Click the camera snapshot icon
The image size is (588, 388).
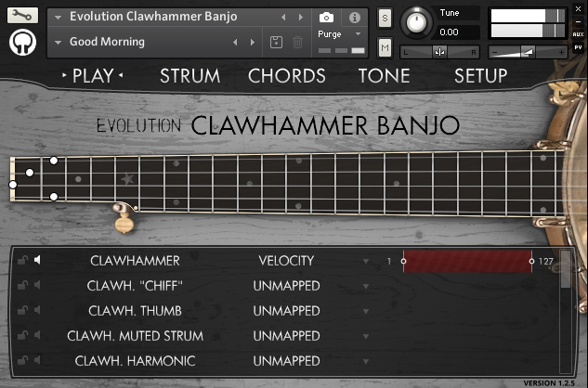pos(326,18)
